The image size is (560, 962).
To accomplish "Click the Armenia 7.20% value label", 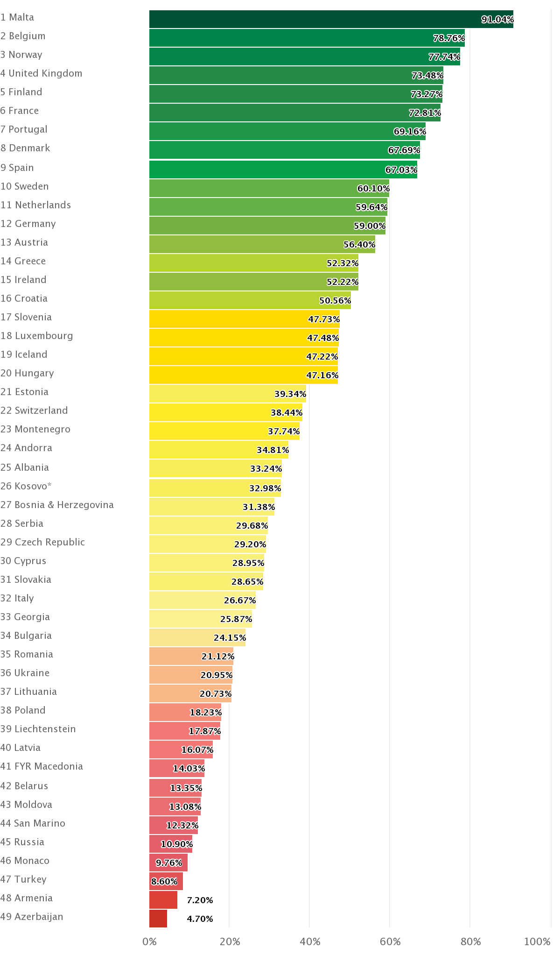I will pyautogui.click(x=200, y=900).
